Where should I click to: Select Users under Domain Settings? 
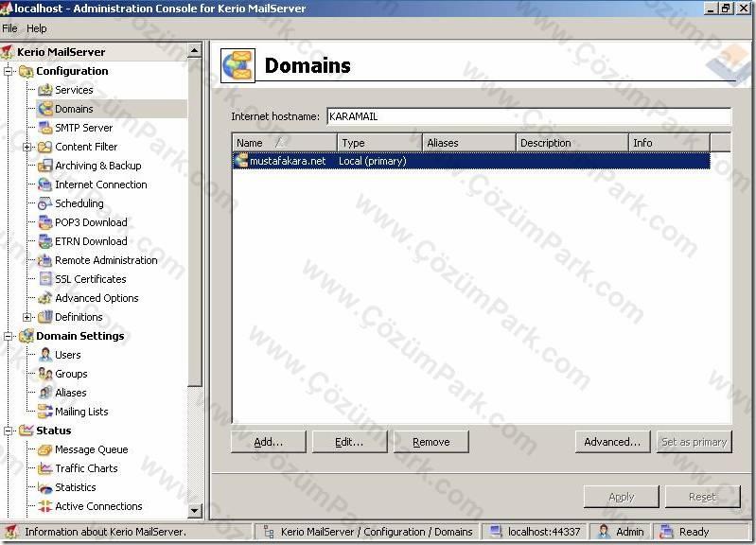68,355
